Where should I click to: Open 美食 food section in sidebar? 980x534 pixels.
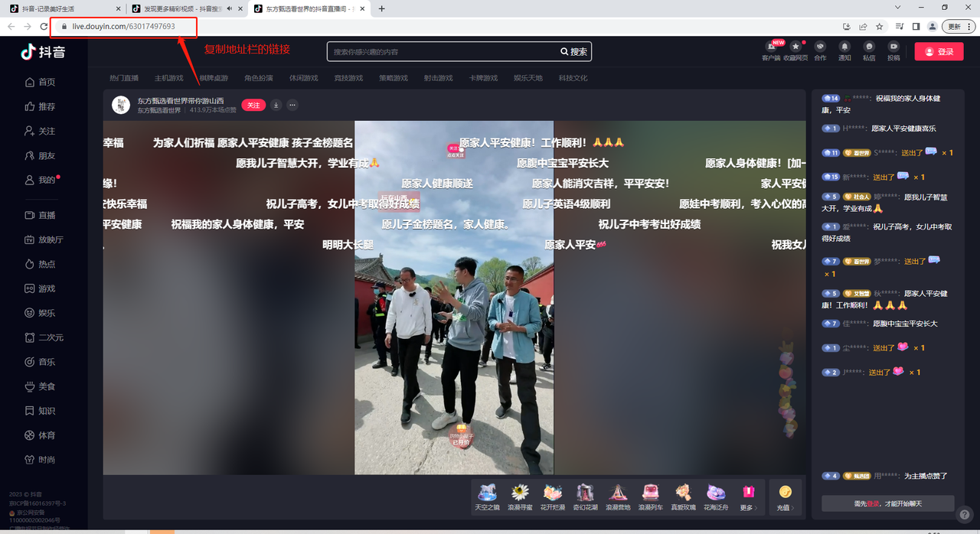[40, 386]
